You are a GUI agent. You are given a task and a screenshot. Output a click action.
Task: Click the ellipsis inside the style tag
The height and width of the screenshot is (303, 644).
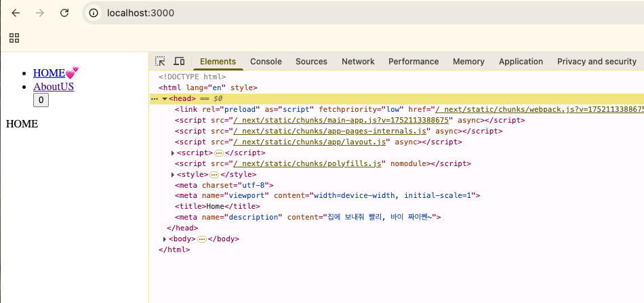[x=214, y=175]
